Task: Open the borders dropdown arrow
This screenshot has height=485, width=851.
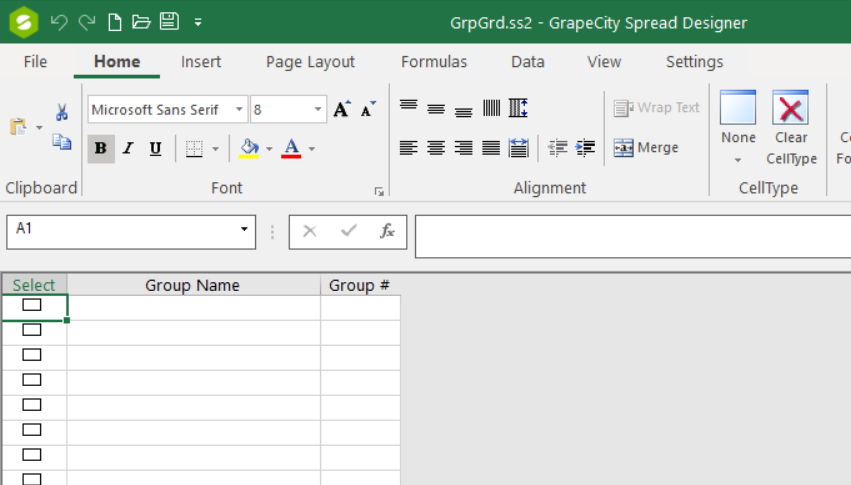Action: 215,149
